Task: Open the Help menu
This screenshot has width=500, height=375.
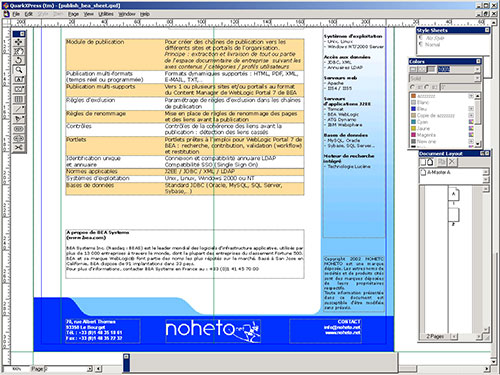Action: (144, 14)
